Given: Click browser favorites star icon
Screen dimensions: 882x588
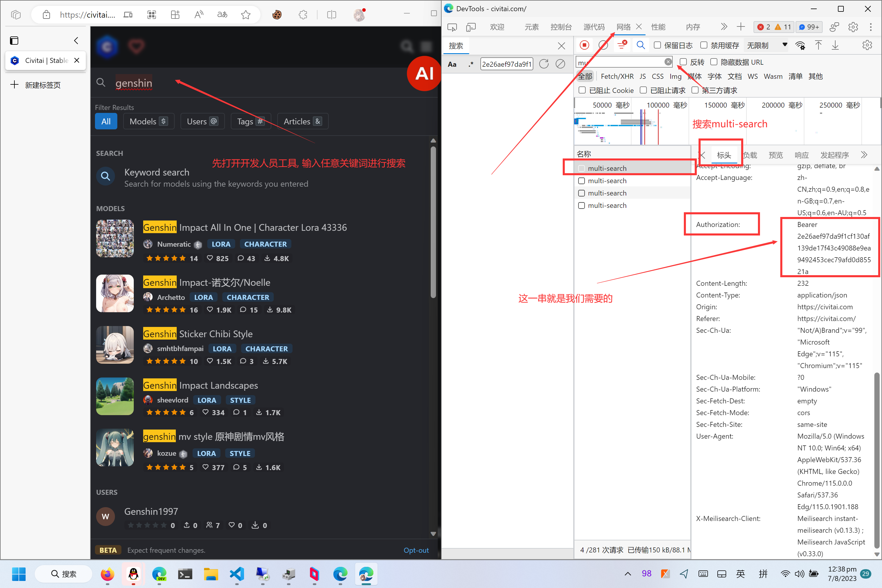Looking at the screenshot, I should (245, 15).
